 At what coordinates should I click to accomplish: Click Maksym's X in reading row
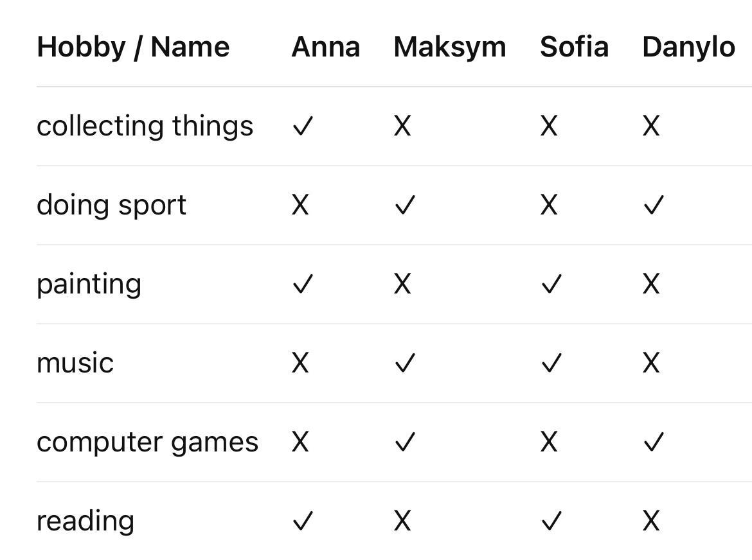(x=402, y=521)
